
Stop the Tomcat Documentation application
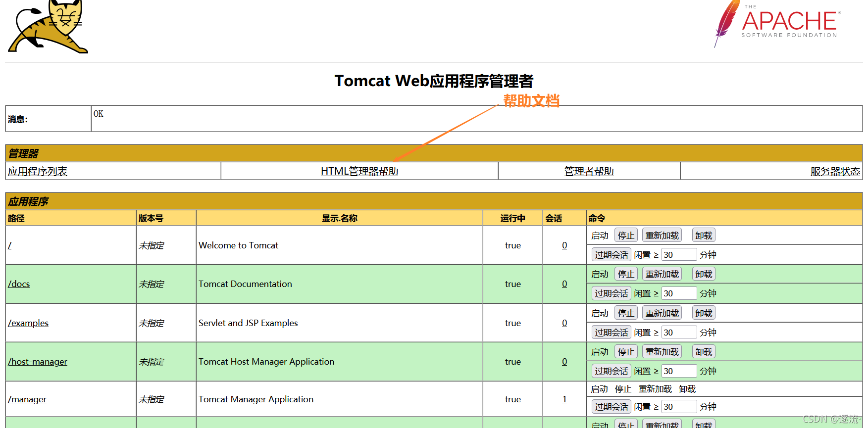pyautogui.click(x=626, y=274)
